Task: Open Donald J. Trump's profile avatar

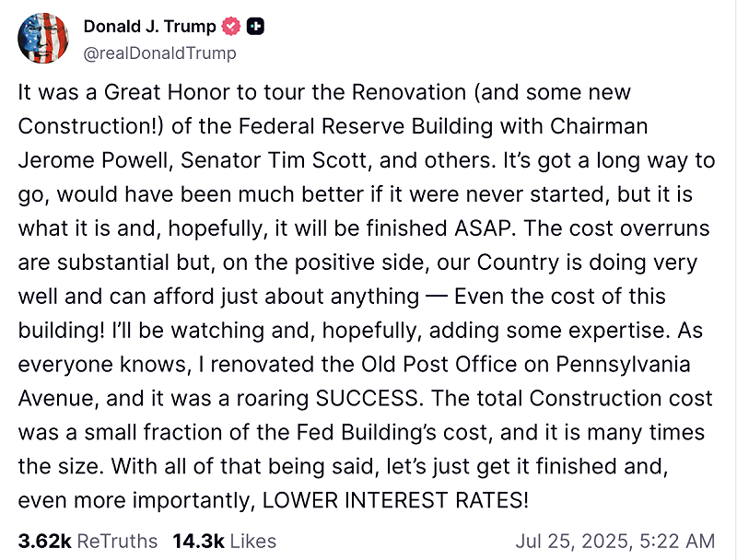Action: pyautogui.click(x=43, y=38)
